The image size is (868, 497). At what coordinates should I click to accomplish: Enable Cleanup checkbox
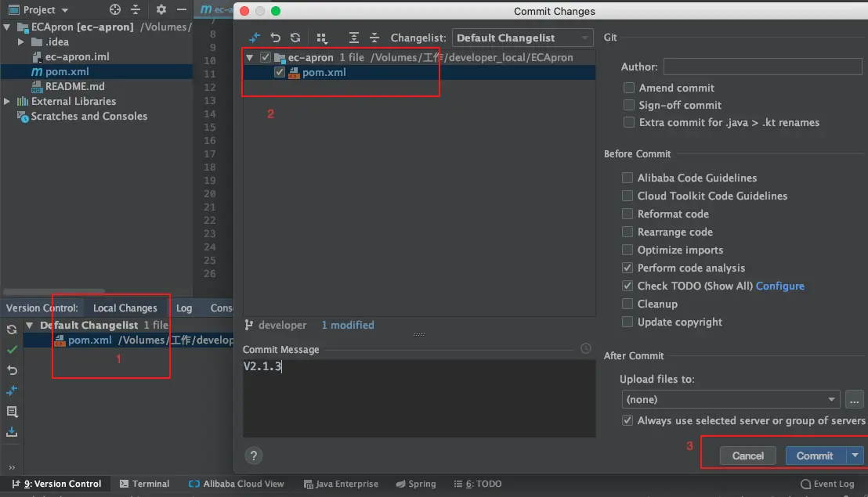[627, 304]
